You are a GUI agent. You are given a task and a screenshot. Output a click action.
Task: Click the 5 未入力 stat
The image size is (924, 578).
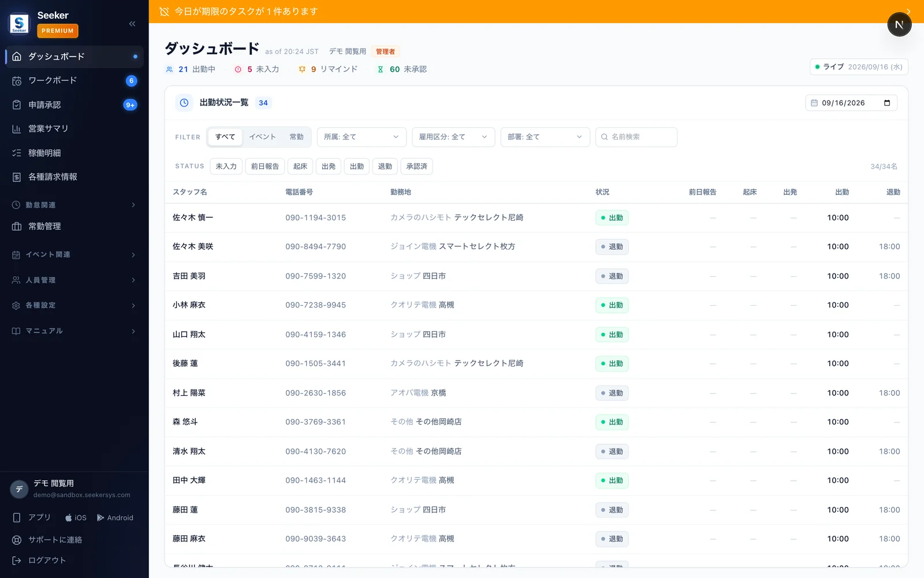tap(256, 69)
